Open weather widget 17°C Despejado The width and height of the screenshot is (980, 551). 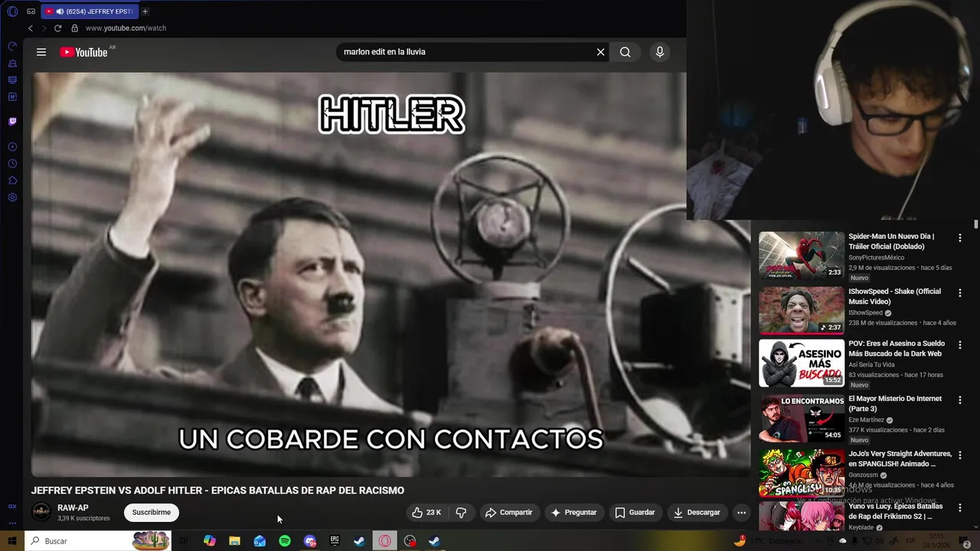tap(768, 541)
